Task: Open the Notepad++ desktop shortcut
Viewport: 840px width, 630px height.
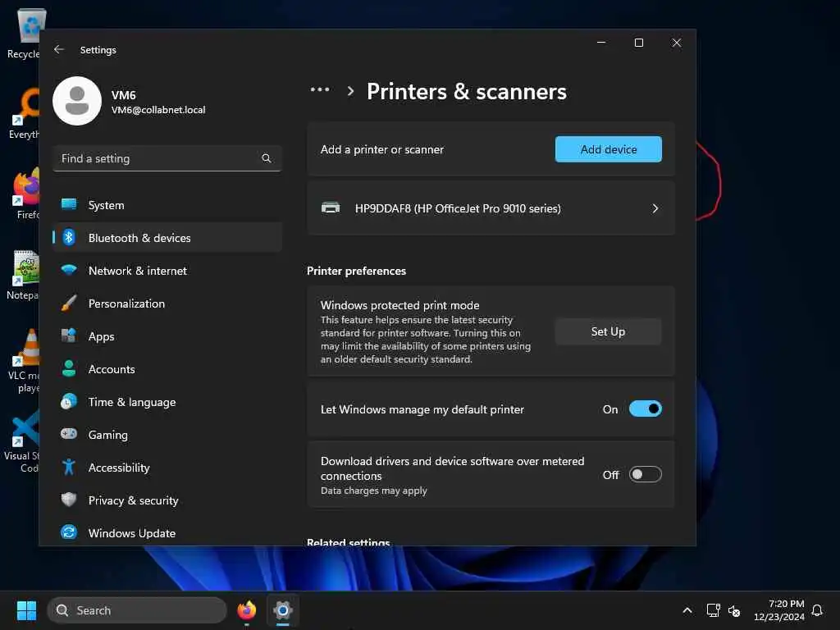Action: pyautogui.click(x=24, y=276)
